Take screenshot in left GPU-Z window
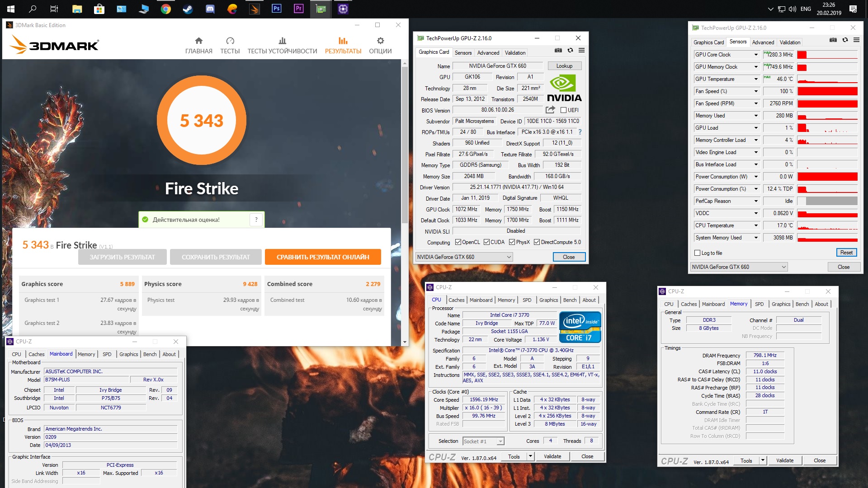Image resolution: width=868 pixels, height=488 pixels. [x=558, y=50]
